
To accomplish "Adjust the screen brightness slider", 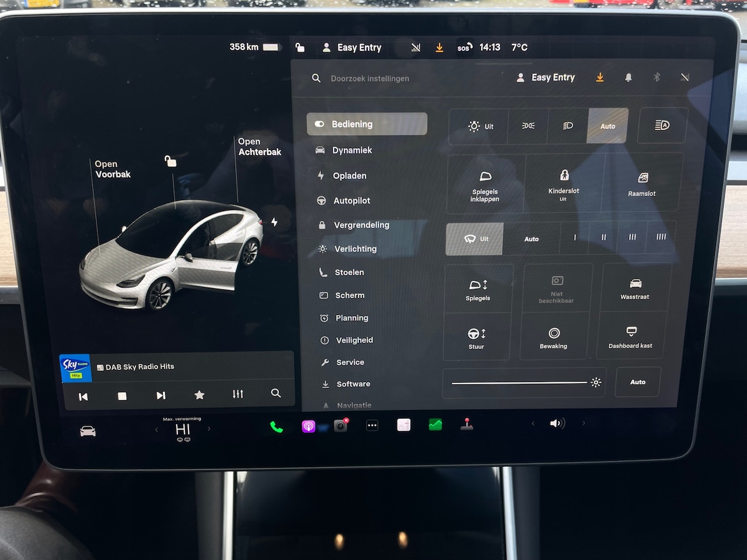I will coord(519,383).
